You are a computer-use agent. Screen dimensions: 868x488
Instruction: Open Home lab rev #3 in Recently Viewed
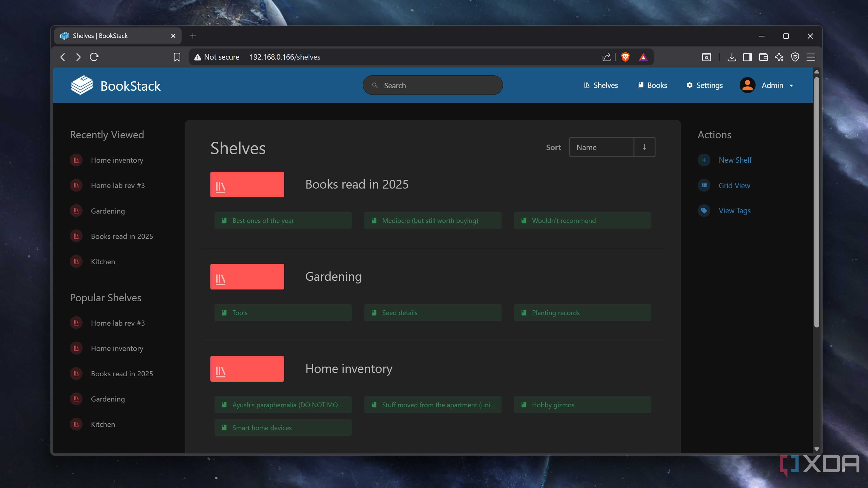[108, 185]
